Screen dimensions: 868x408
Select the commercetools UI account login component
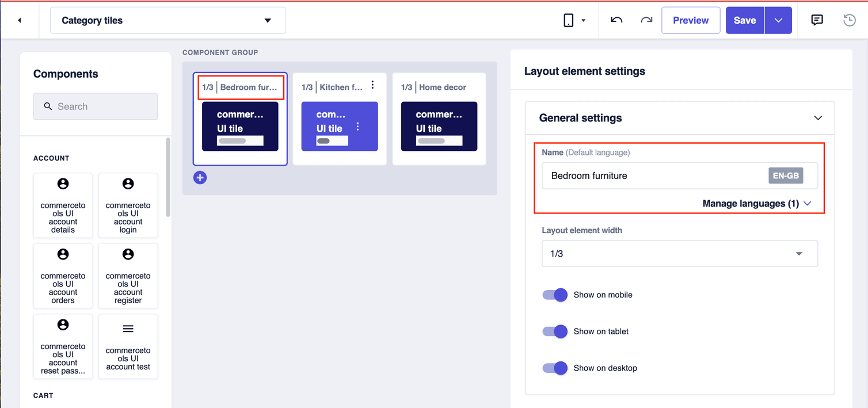coord(128,205)
